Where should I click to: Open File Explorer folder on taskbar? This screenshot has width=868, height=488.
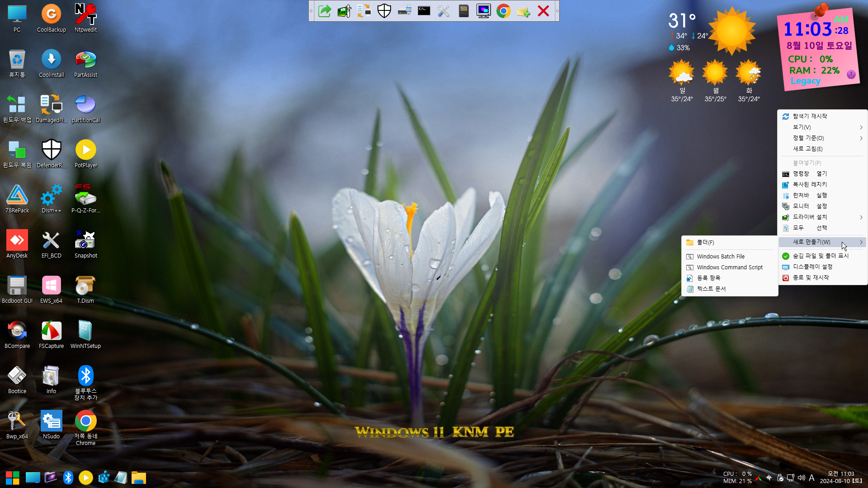click(x=139, y=478)
